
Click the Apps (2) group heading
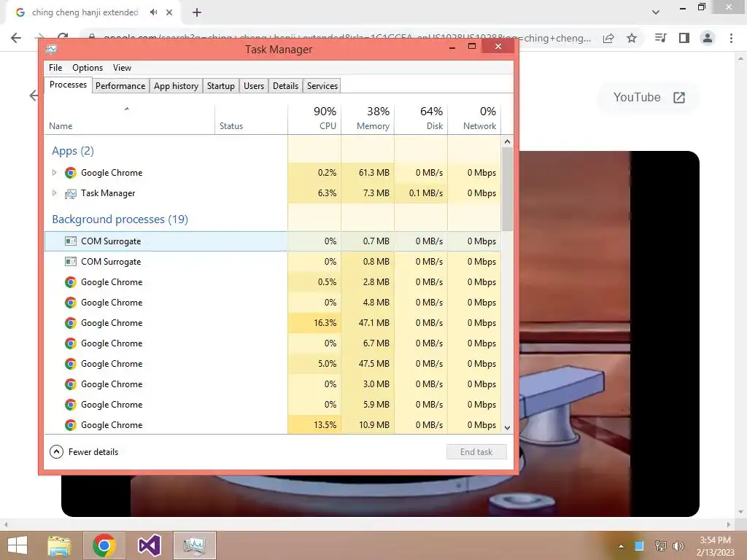[x=73, y=151]
